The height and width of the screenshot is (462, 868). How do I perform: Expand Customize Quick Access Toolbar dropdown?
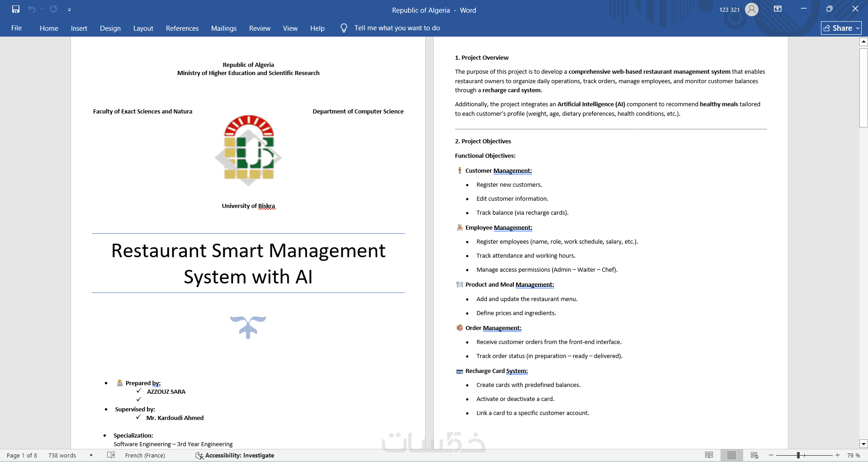click(x=69, y=9)
